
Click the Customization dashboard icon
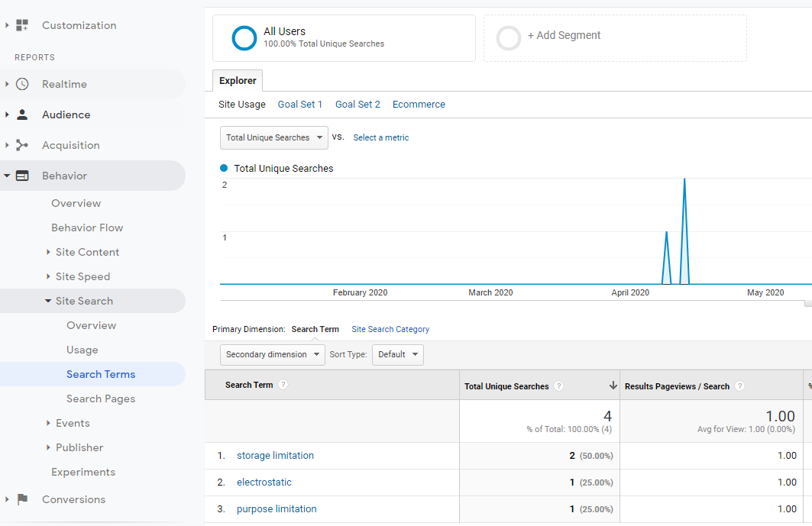tap(22, 25)
